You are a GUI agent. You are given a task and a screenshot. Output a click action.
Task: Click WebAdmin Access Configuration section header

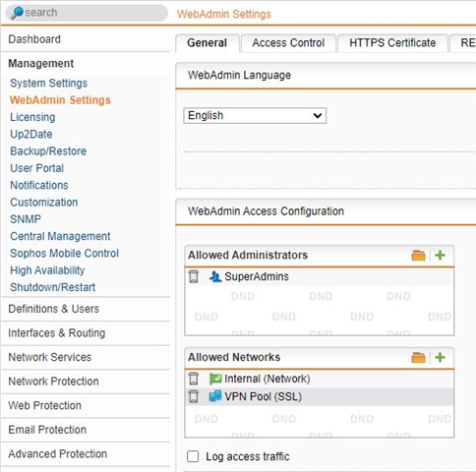click(x=266, y=211)
